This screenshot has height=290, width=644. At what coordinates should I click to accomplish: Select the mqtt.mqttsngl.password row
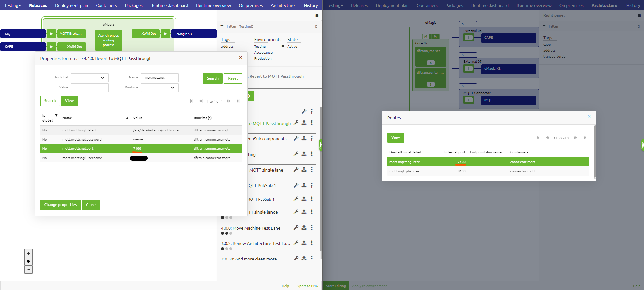pos(141,139)
